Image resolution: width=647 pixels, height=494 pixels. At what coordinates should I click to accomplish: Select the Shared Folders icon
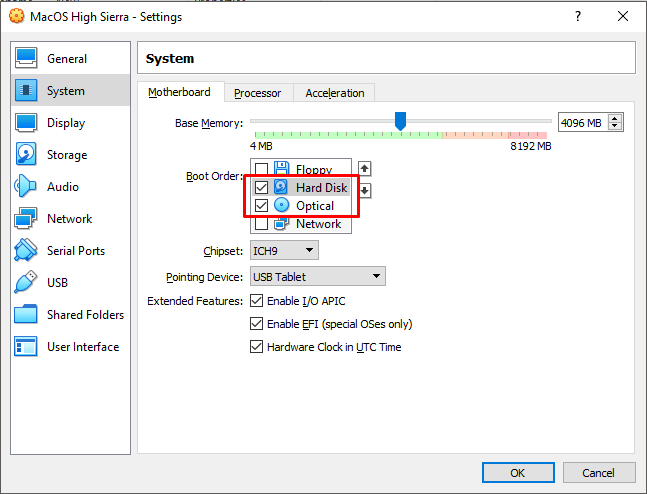27,315
